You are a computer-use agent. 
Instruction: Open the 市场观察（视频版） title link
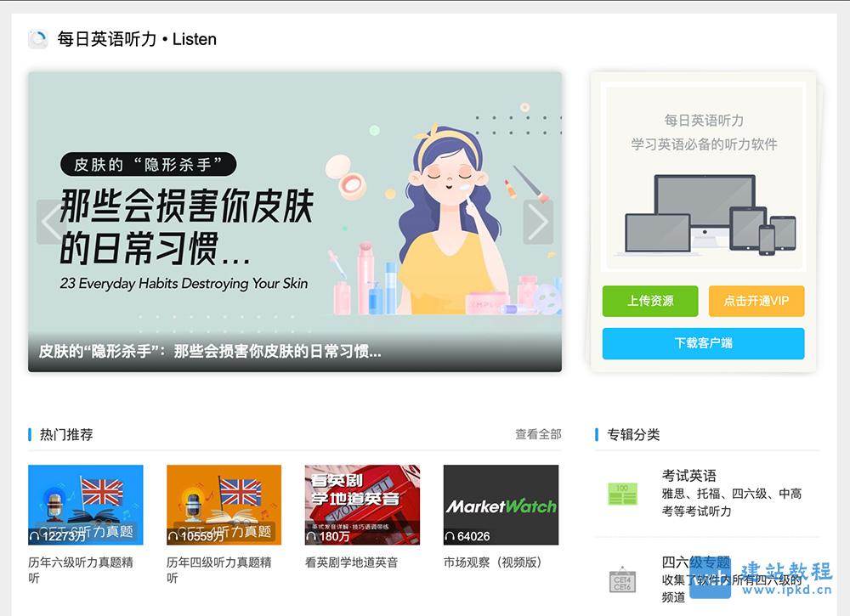tap(493, 562)
